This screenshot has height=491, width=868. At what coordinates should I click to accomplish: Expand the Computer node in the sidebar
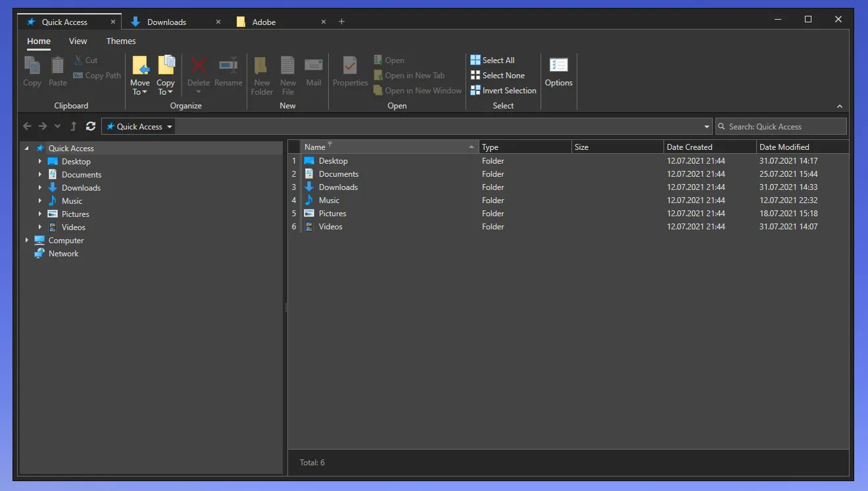tap(27, 240)
